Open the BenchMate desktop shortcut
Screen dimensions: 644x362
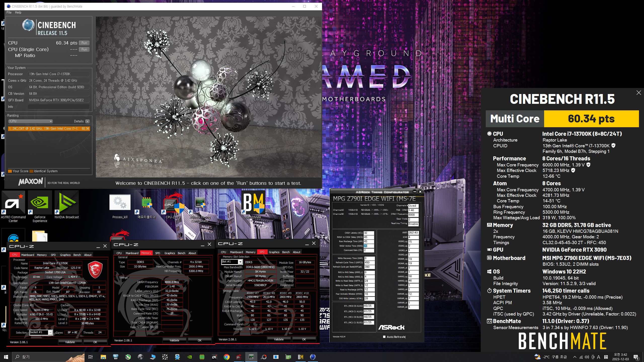click(x=253, y=205)
